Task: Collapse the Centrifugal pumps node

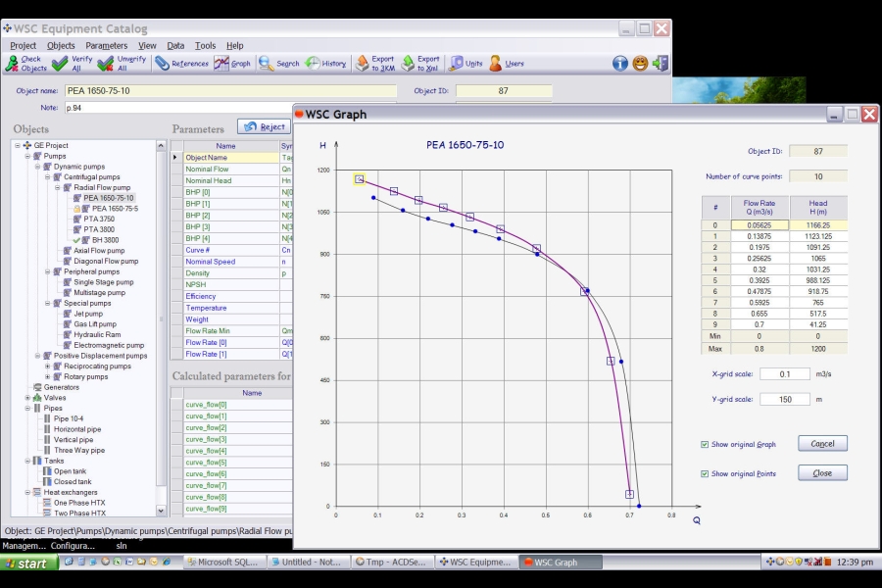Action: 48,176
